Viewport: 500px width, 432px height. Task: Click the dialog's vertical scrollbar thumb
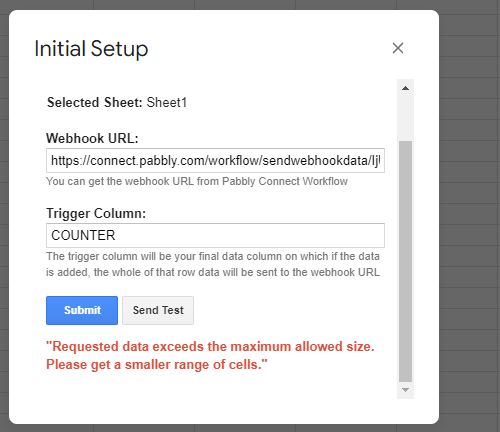pos(405,262)
